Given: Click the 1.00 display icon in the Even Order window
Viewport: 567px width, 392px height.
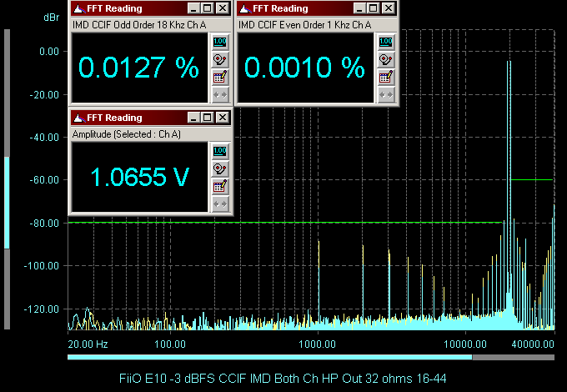Looking at the screenshot, I should 384,42.
